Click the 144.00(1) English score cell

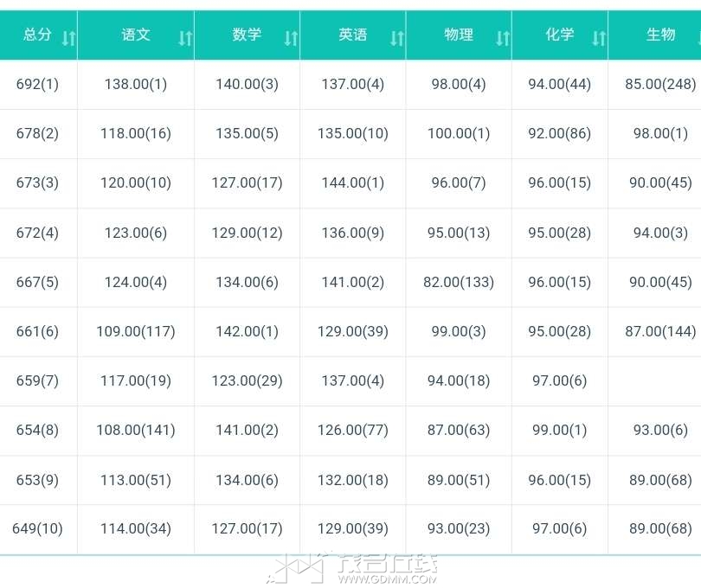pyautogui.click(x=352, y=182)
